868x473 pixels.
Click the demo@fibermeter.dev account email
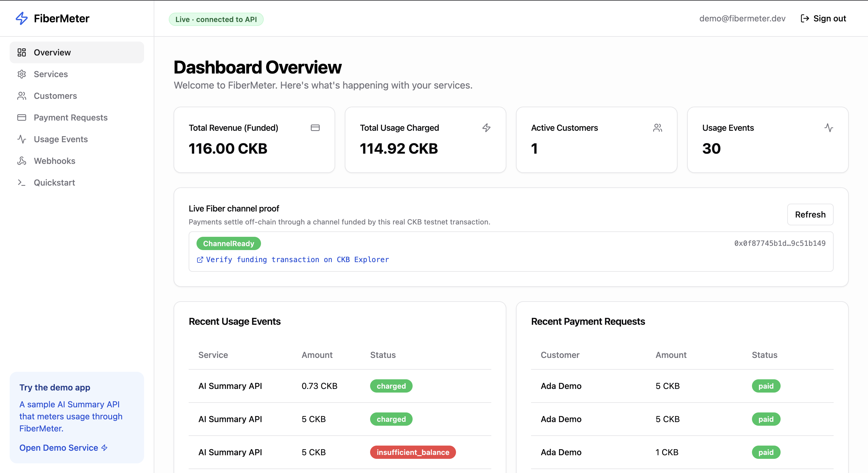pos(742,19)
